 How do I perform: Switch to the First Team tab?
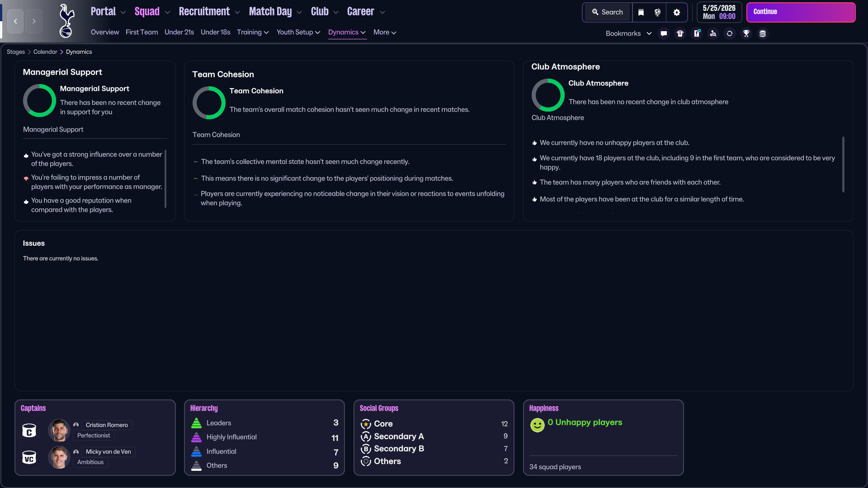(142, 32)
